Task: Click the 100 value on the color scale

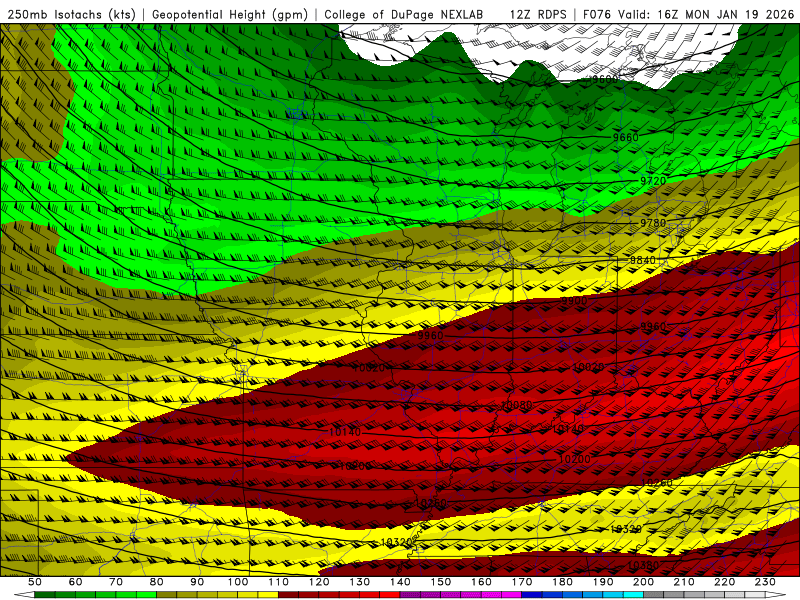Action: (x=238, y=582)
